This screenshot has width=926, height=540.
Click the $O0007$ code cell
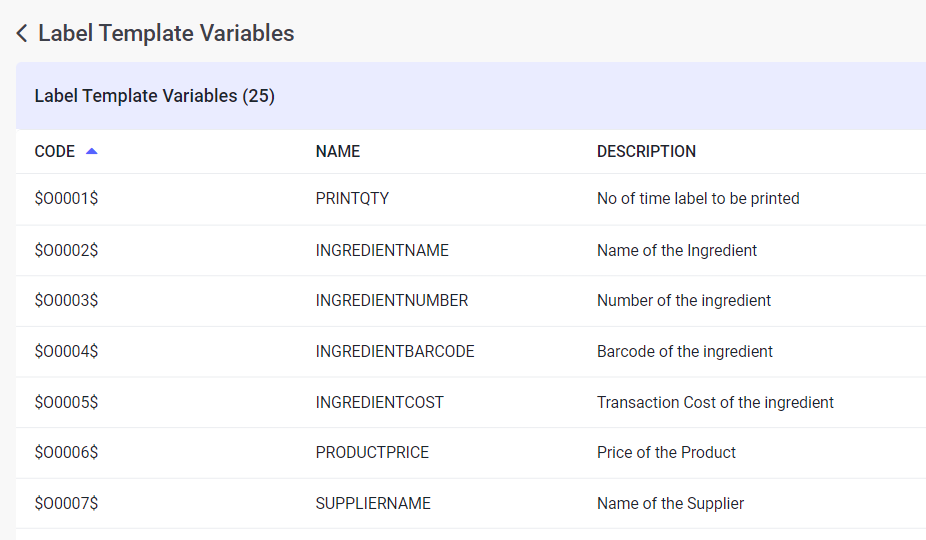pyautogui.click(x=66, y=504)
